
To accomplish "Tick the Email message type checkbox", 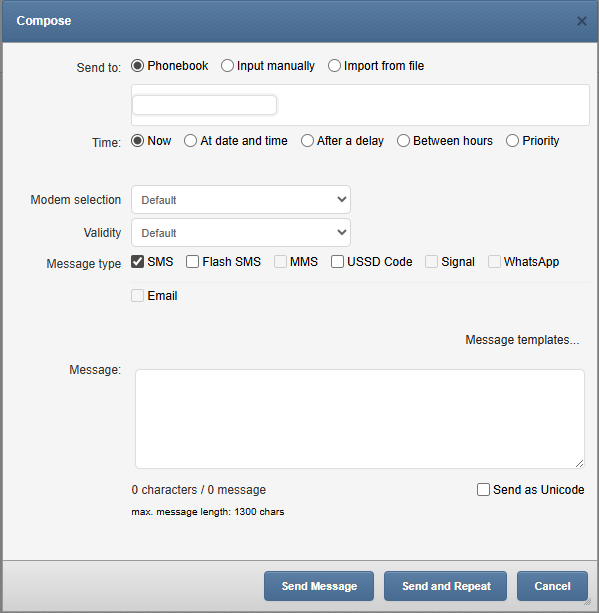I will pyautogui.click(x=137, y=296).
